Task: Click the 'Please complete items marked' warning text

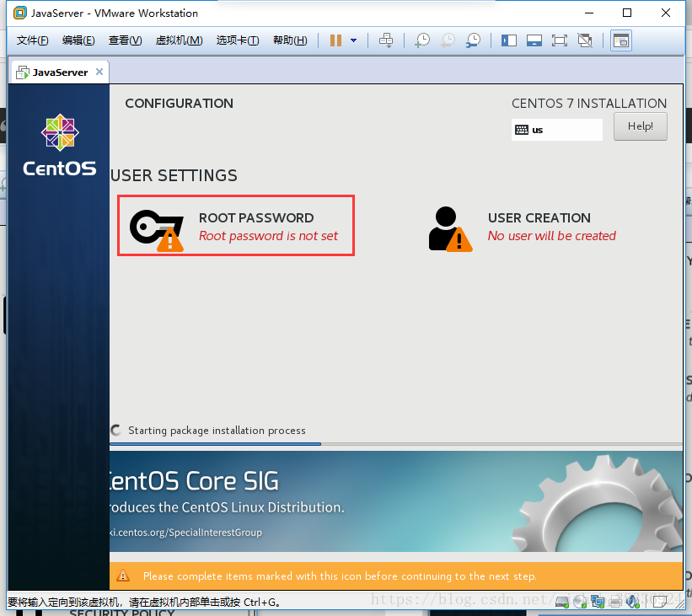Action: (340, 576)
